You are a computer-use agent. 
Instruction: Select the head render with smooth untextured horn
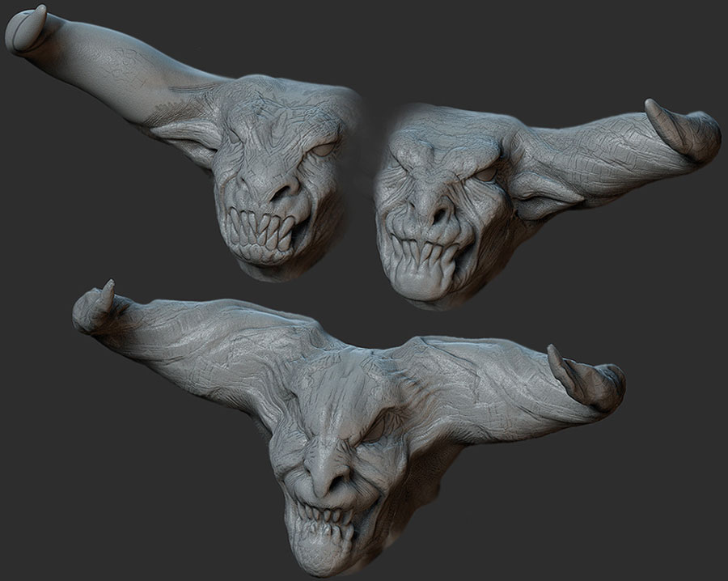coord(184,144)
